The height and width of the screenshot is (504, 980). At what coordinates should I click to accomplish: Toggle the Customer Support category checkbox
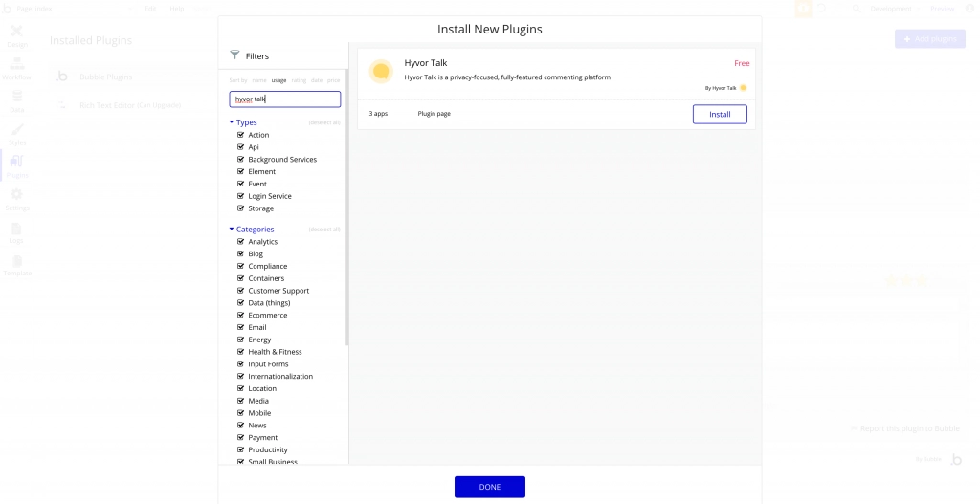[240, 290]
